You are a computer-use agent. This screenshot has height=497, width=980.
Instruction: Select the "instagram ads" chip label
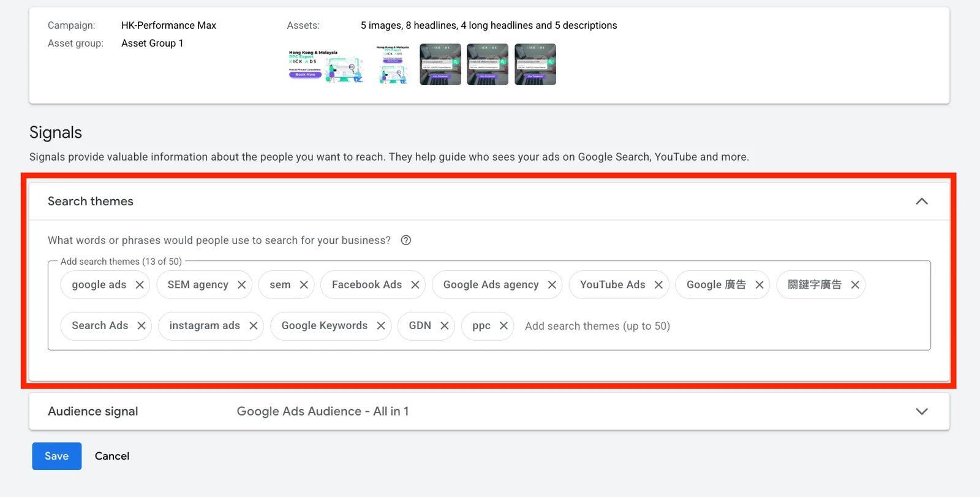tap(205, 326)
